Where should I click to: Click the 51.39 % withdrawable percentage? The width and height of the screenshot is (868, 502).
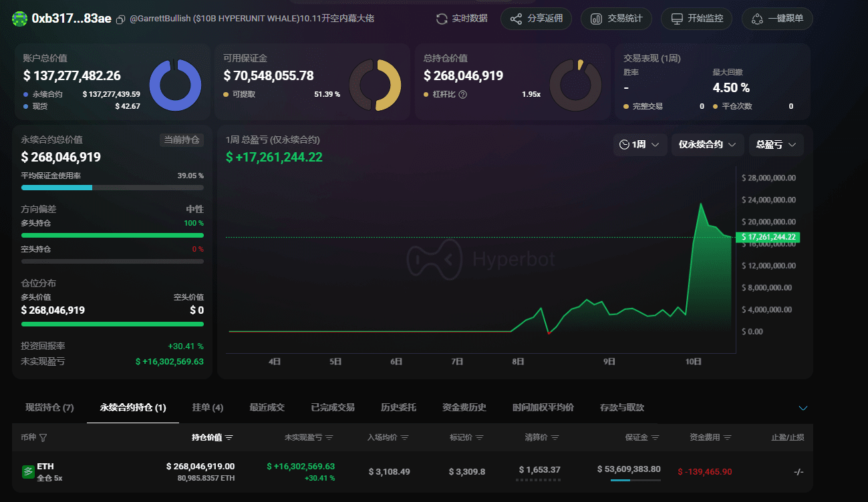(327, 95)
